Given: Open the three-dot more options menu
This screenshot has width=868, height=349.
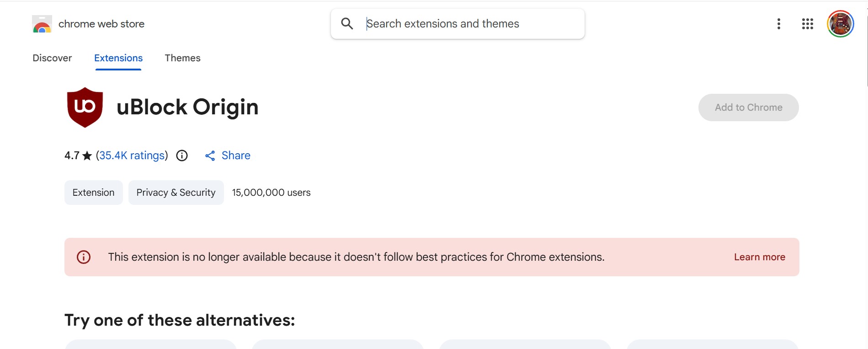Looking at the screenshot, I should pyautogui.click(x=778, y=24).
